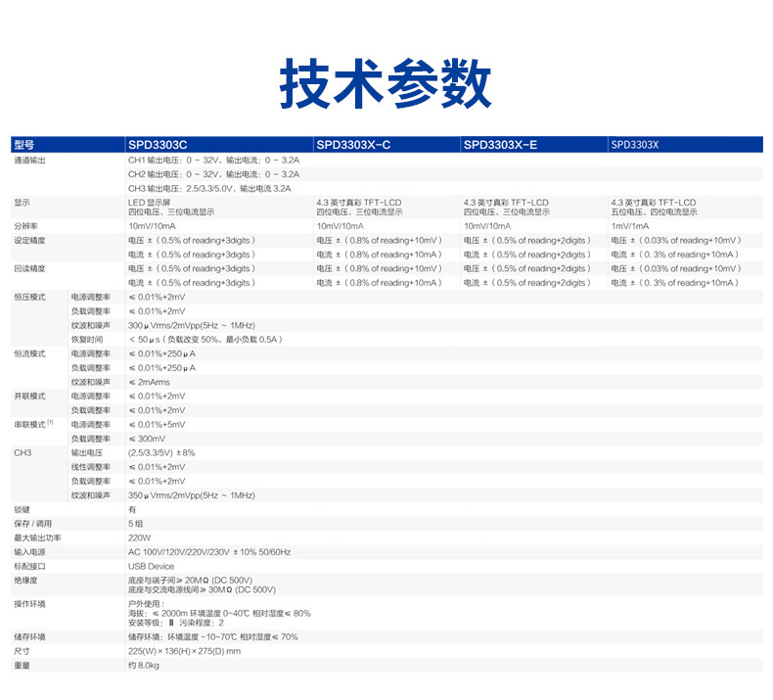Click the ≤ 2mArms value
The image size is (773, 700).
(149, 383)
